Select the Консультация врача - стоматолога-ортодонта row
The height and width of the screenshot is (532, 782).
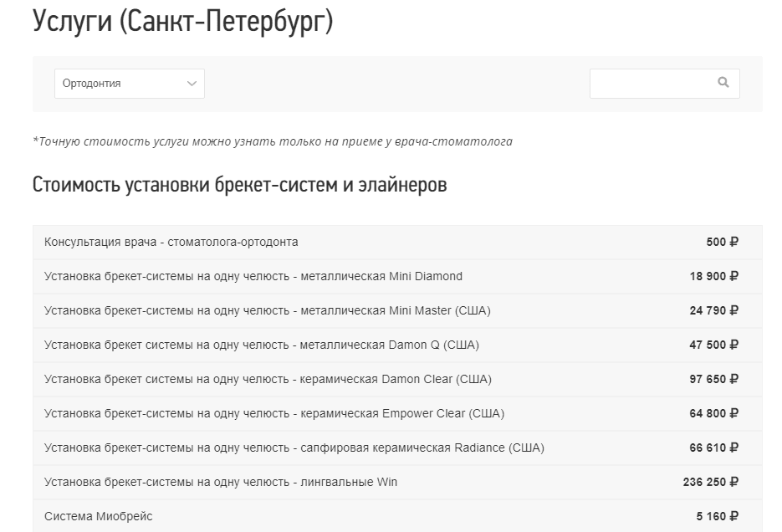click(x=397, y=242)
